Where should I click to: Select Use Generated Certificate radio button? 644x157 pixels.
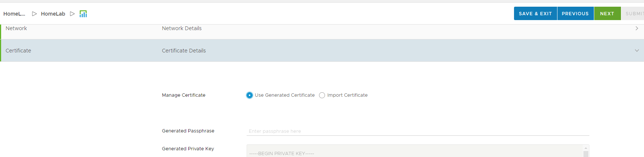pos(250,95)
